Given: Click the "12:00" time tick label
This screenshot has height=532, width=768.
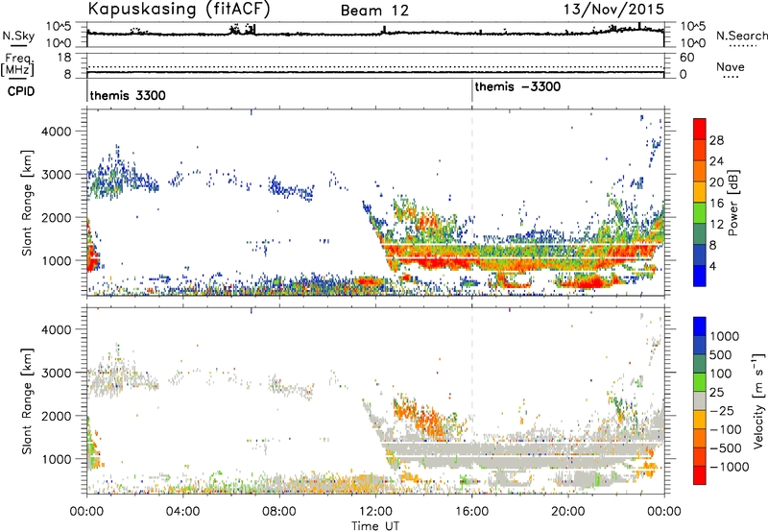Looking at the screenshot, I should click(x=375, y=512).
